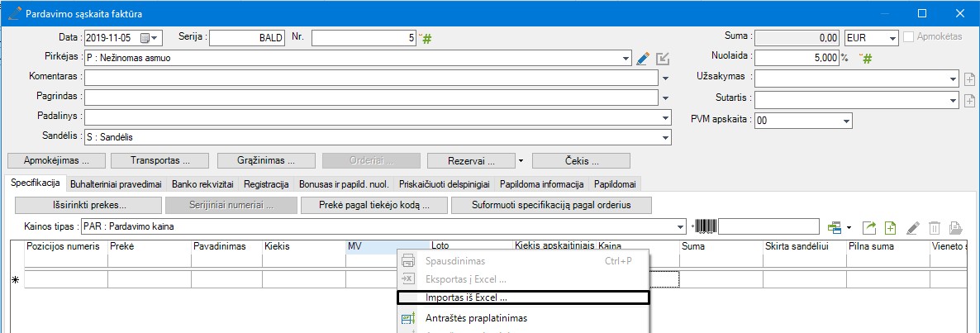
Task: Click the Apmokėjimas button
Action: (55, 160)
